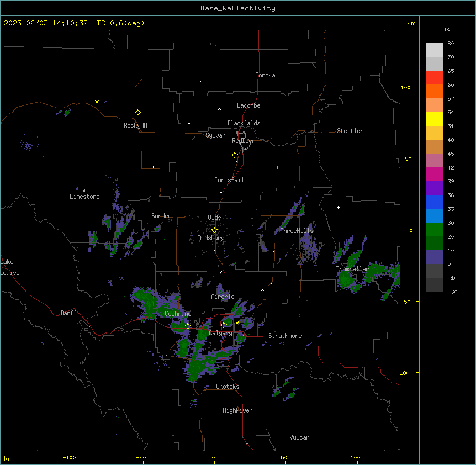Click the yellow V marker east of Calgary

click(237, 323)
